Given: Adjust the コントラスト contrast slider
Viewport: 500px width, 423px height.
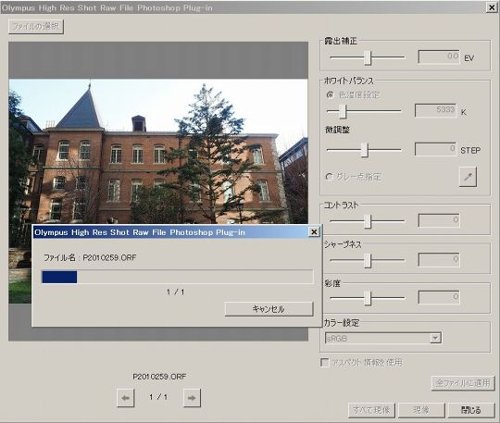Looking at the screenshot, I should tap(367, 221).
